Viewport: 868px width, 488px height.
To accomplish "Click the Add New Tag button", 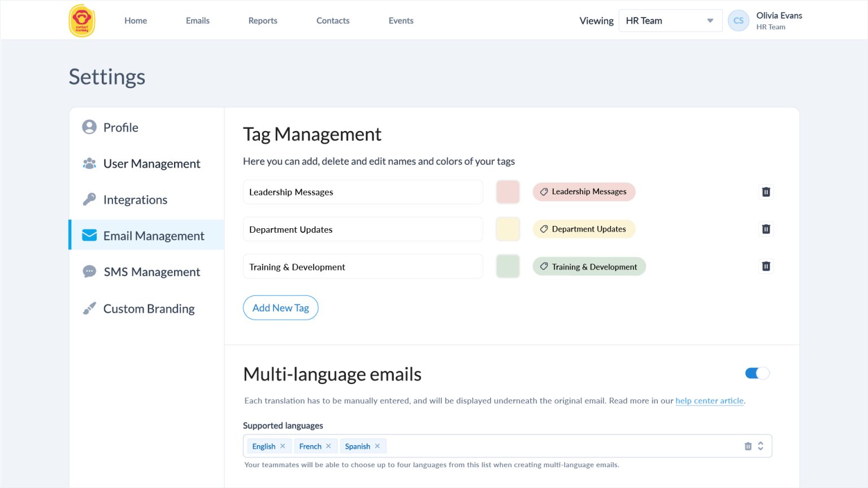I will (280, 308).
